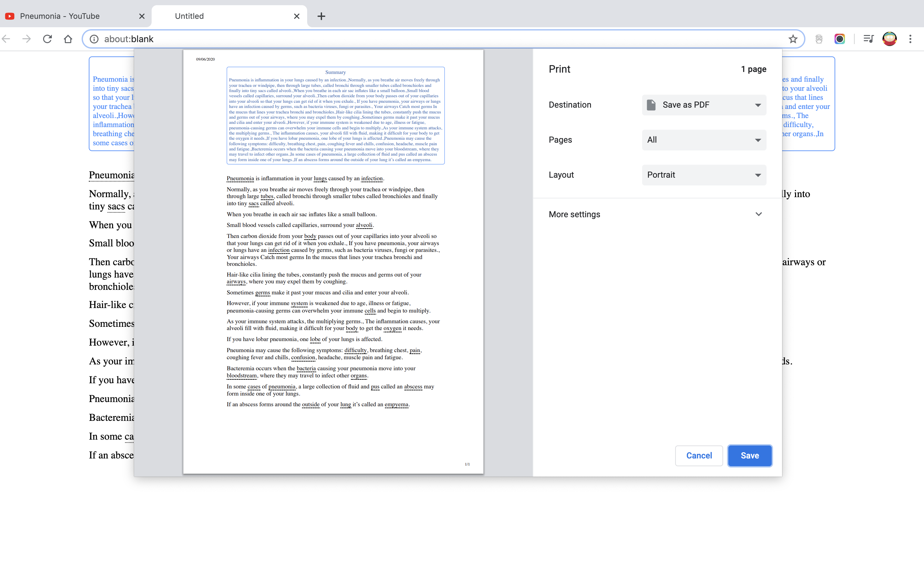Open the Layout Portrait dropdown
This screenshot has height=581, width=924.
(704, 175)
